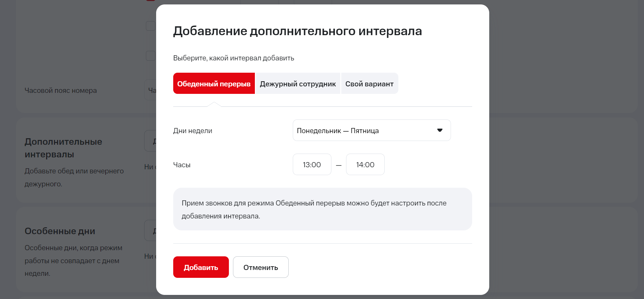
Task: Select the Обеденный перерыв tab
Action: point(214,84)
